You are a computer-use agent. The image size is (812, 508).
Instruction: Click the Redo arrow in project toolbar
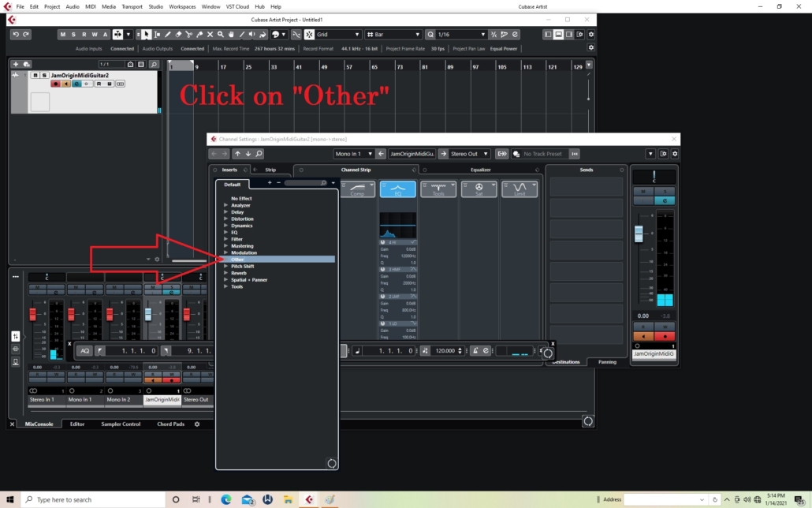tap(27, 34)
